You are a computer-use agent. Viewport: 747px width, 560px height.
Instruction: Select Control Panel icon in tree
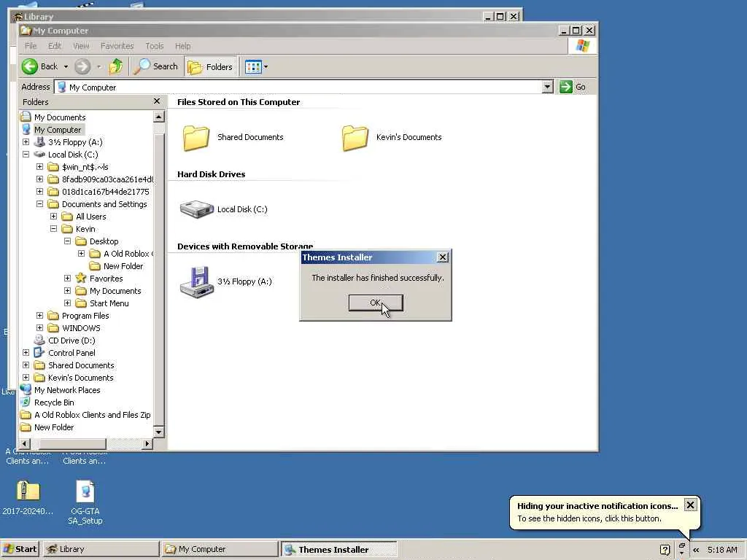coord(39,352)
